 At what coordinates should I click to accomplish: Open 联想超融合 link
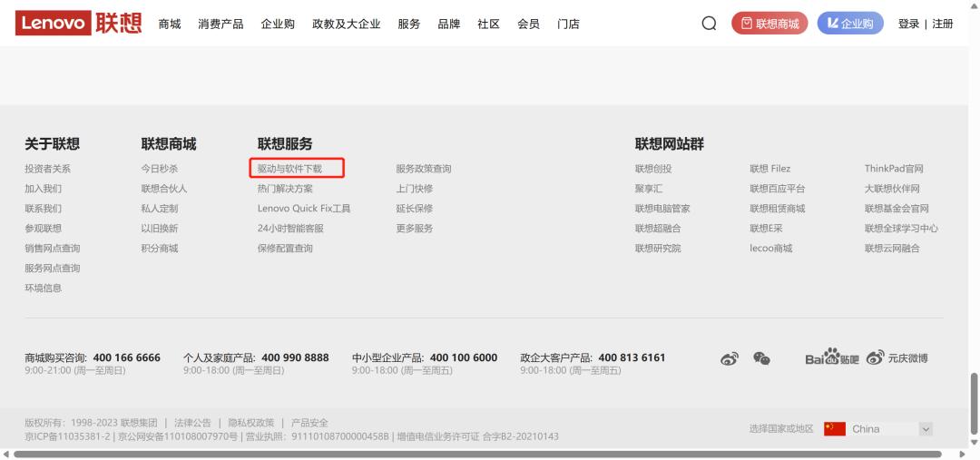[x=658, y=229]
